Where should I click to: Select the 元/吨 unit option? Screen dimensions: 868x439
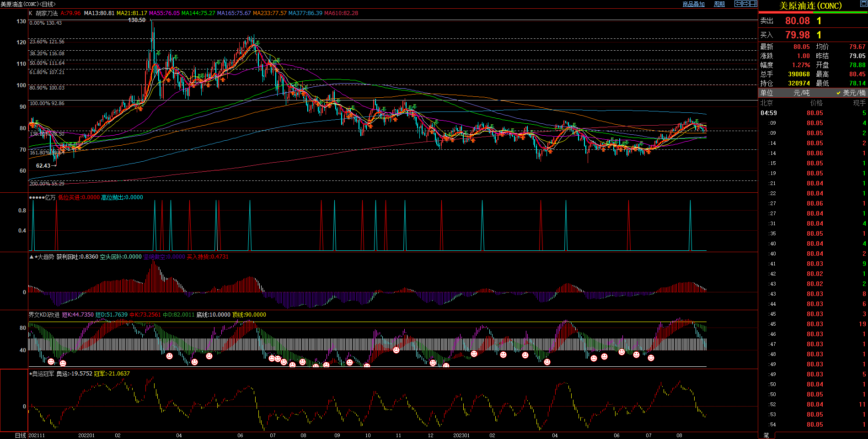pyautogui.click(x=801, y=93)
